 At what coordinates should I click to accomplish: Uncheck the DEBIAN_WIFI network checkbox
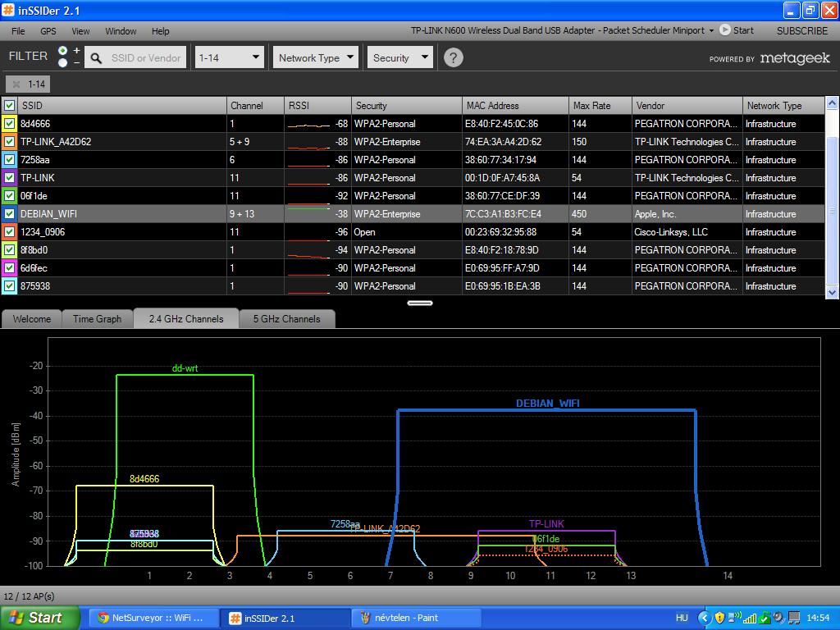[9, 214]
